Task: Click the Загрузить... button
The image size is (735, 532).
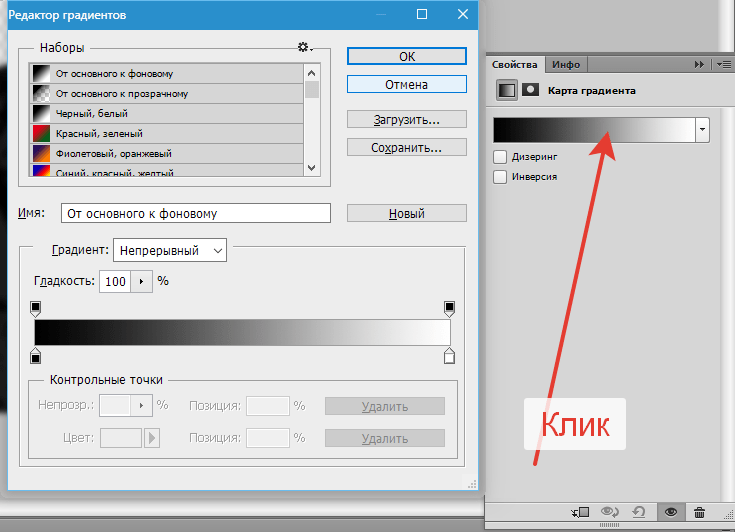Action: [x=407, y=120]
